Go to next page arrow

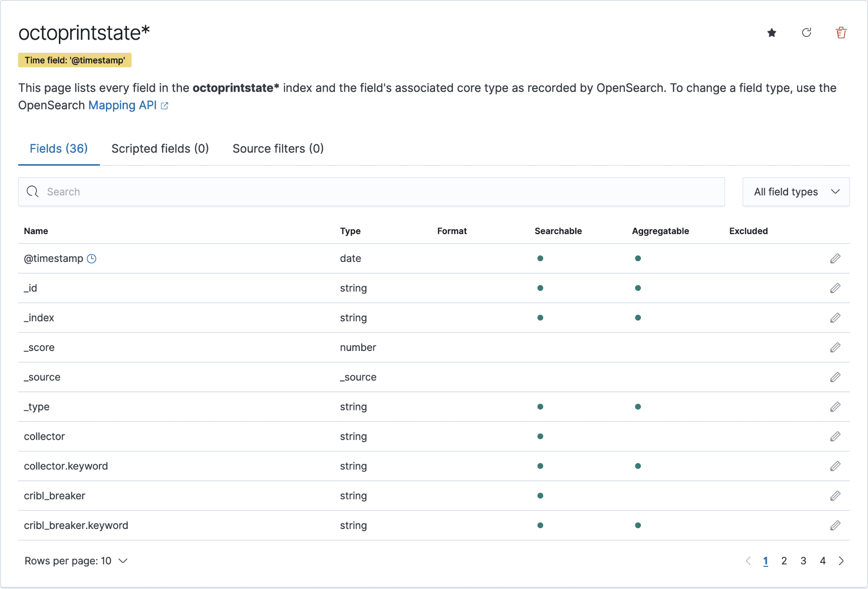(841, 561)
